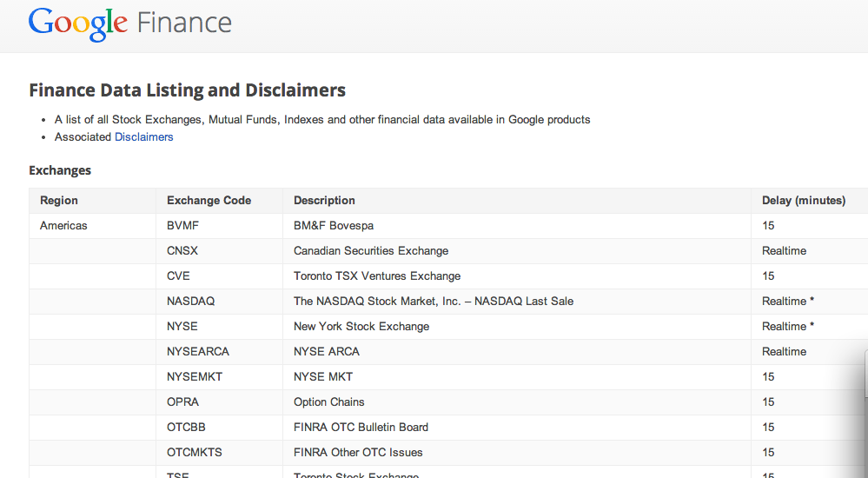Screen dimensions: 868x478
Task: Select the New York Stock Exchange description
Action: point(361,327)
